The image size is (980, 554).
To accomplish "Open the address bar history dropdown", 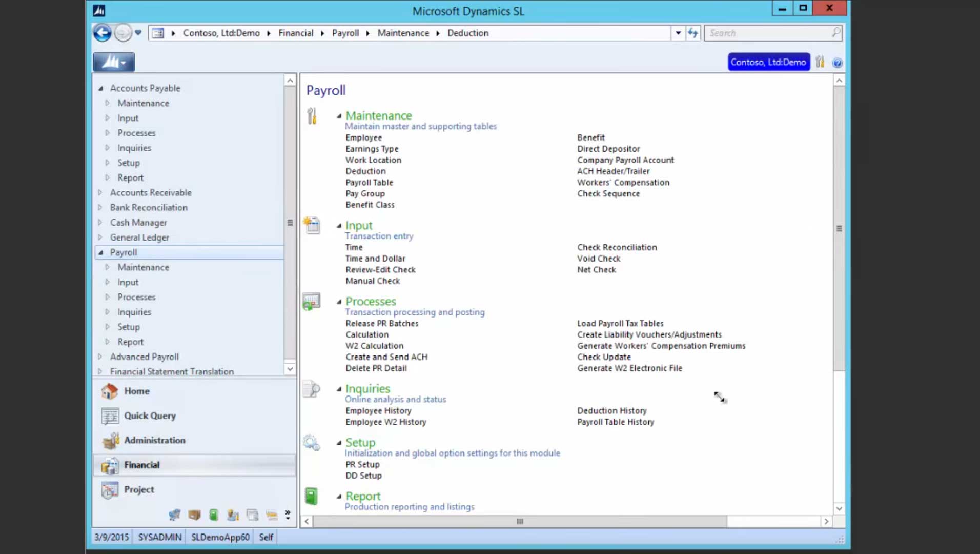I will pos(678,33).
